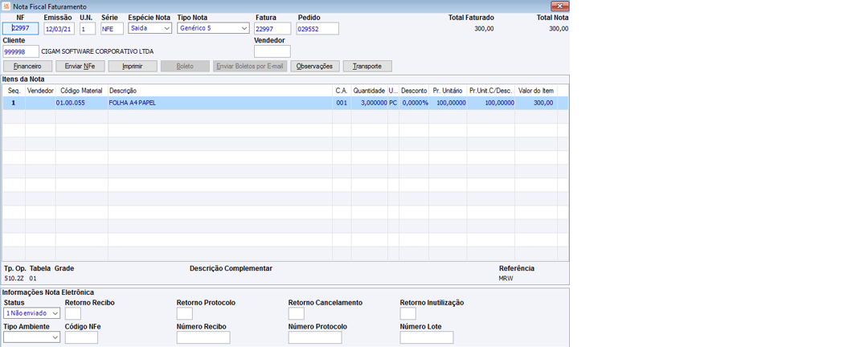Click the Código NFe field
Screen dimensions: 868x347
click(x=81, y=337)
